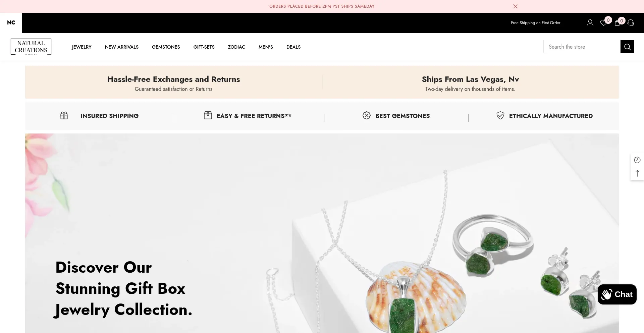Click the search magnifier button
The height and width of the screenshot is (333, 644).
[627, 47]
